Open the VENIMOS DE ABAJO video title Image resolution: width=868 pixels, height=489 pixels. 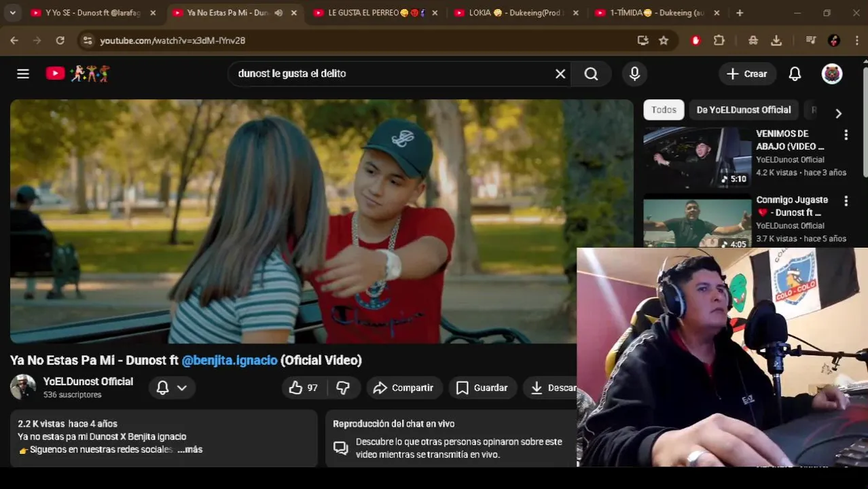pos(791,140)
